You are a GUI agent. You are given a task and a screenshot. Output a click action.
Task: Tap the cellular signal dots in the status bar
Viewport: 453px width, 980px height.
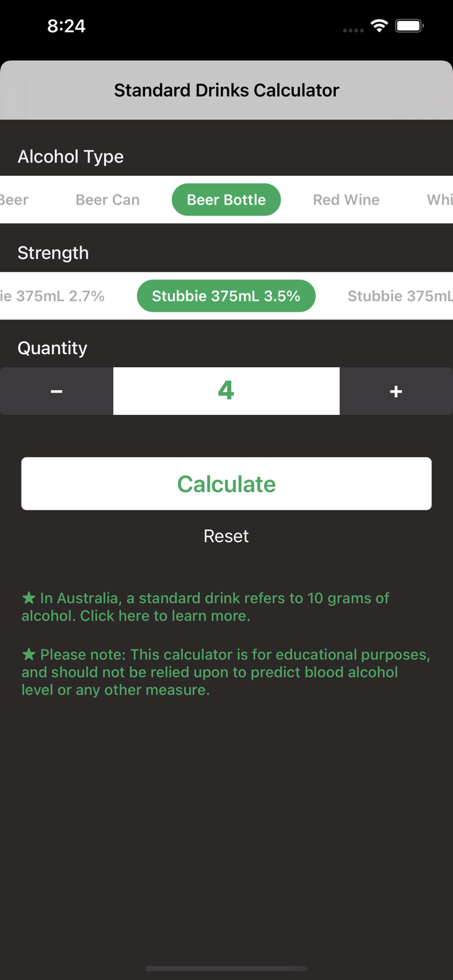[353, 30]
